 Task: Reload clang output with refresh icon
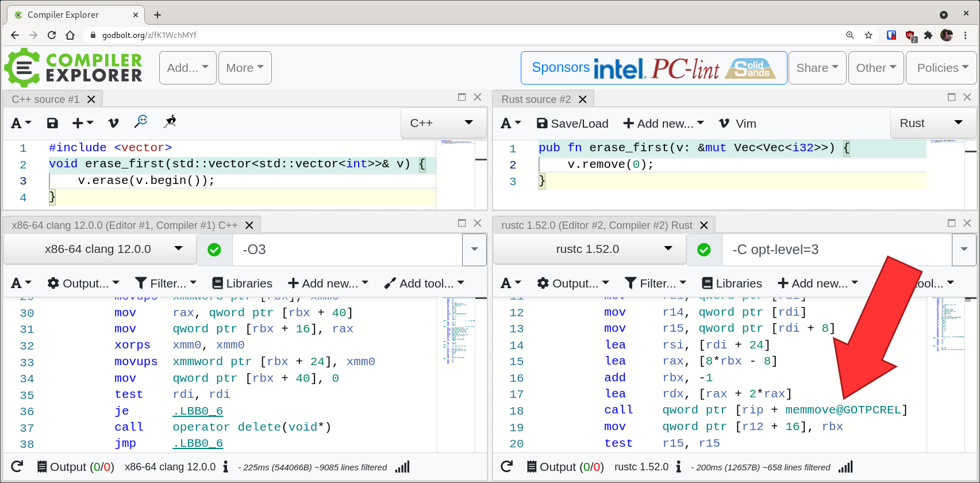pos(17,466)
